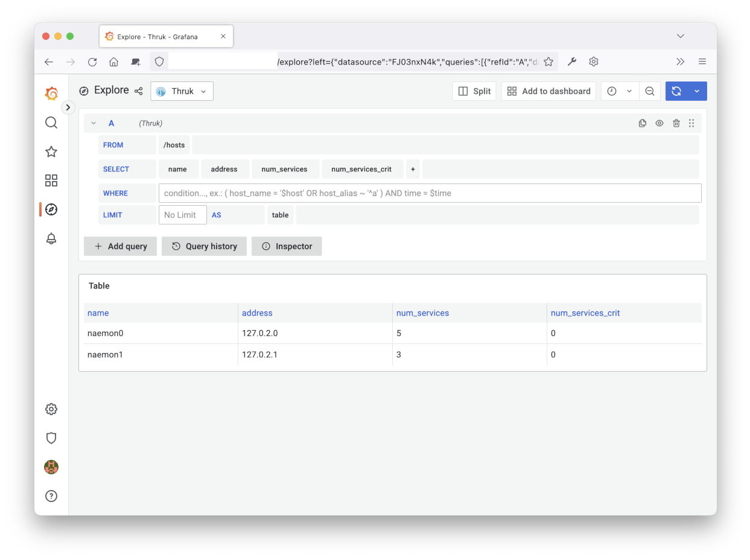The height and width of the screenshot is (560, 750).
Task: Bookmark this page star icon
Action: pyautogui.click(x=548, y=62)
